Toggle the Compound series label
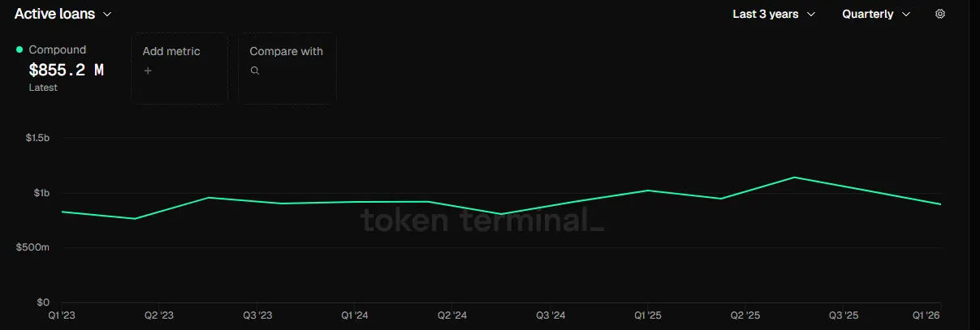This screenshot has width=980, height=330. coord(57,49)
